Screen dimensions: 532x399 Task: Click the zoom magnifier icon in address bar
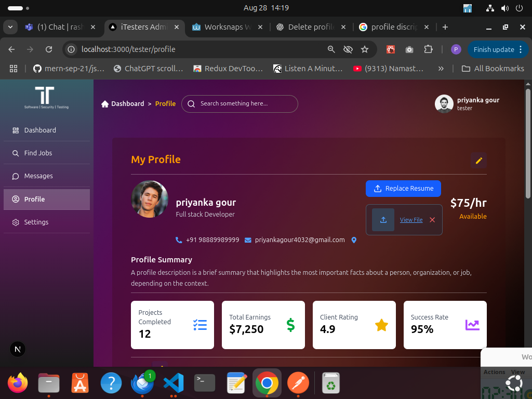coord(331,49)
